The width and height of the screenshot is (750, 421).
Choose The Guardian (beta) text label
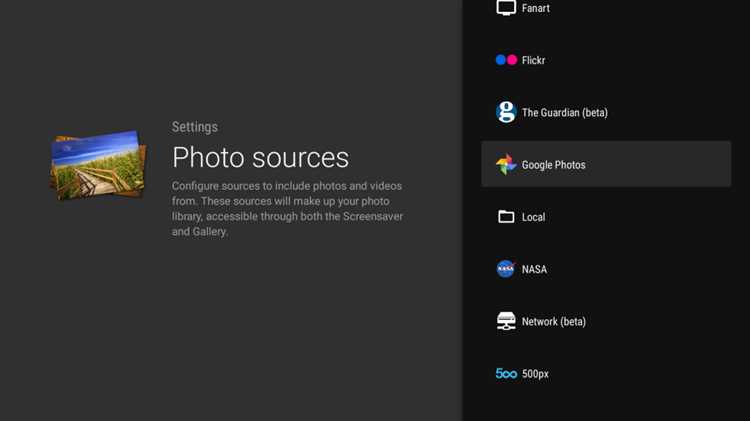(564, 113)
